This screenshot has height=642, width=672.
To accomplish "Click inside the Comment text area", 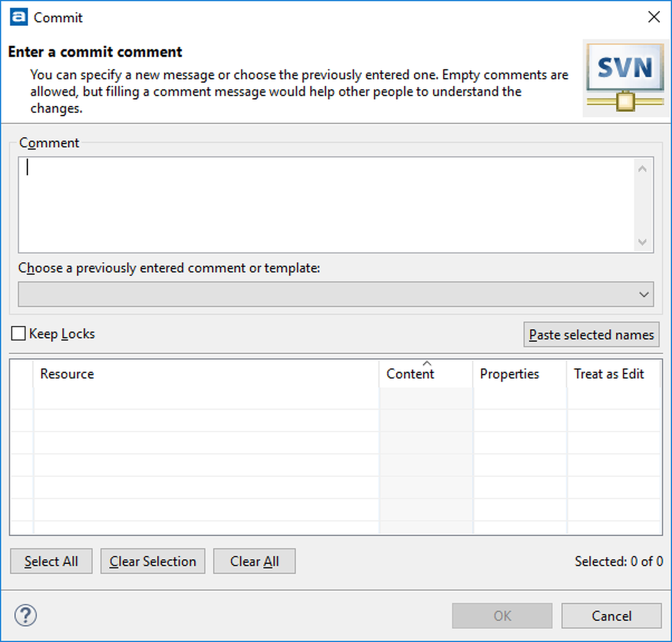I will pyautogui.click(x=325, y=205).
